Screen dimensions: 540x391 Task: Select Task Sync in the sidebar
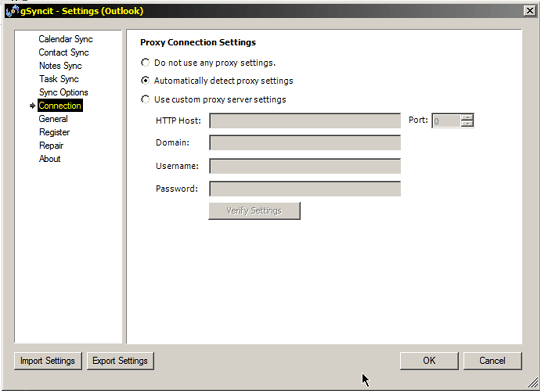[x=59, y=79]
